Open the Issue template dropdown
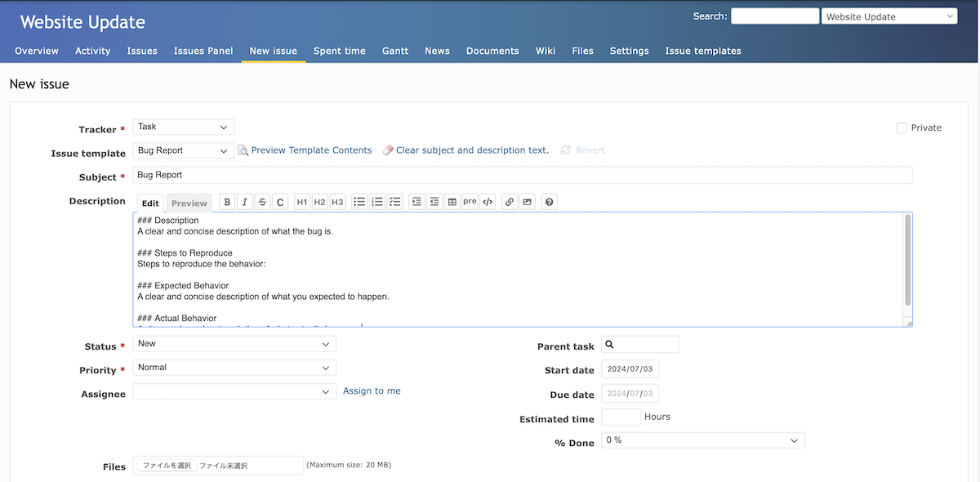Viewport: 980px width, 482px height. pos(183,150)
